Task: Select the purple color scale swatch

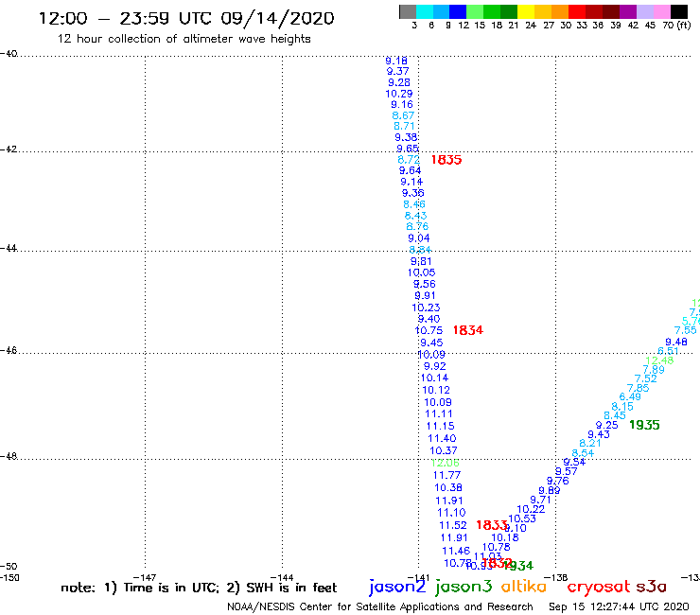Action: [x=628, y=11]
